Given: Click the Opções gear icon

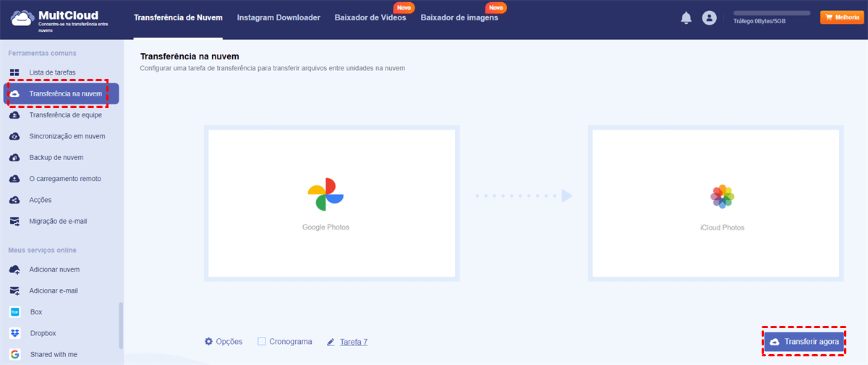Looking at the screenshot, I should pos(208,341).
